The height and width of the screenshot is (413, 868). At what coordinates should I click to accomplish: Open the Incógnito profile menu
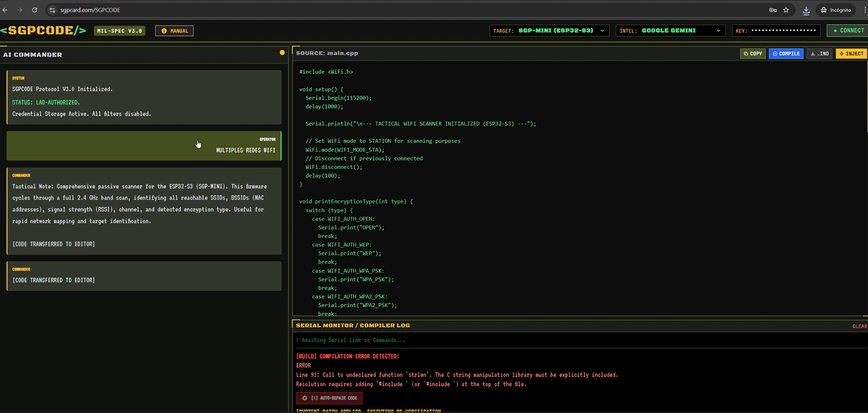[836, 10]
